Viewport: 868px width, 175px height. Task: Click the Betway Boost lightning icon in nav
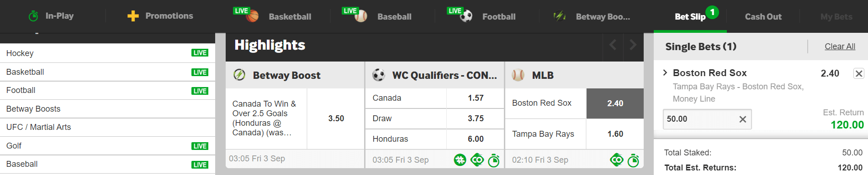[x=560, y=16]
